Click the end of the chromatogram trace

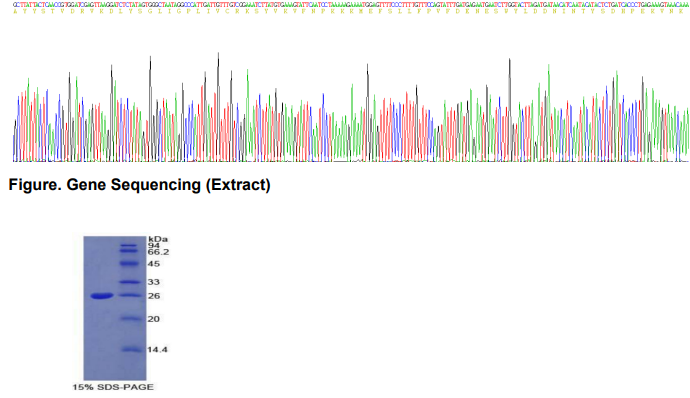[687, 132]
